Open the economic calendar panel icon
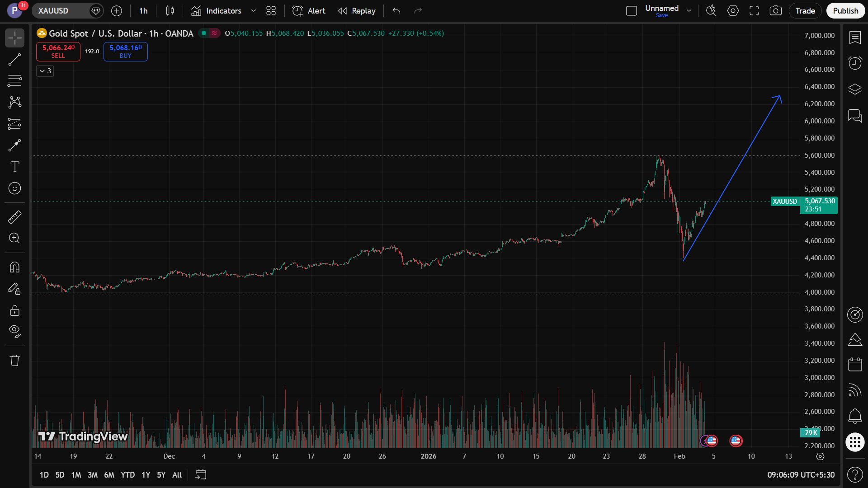 tap(854, 364)
